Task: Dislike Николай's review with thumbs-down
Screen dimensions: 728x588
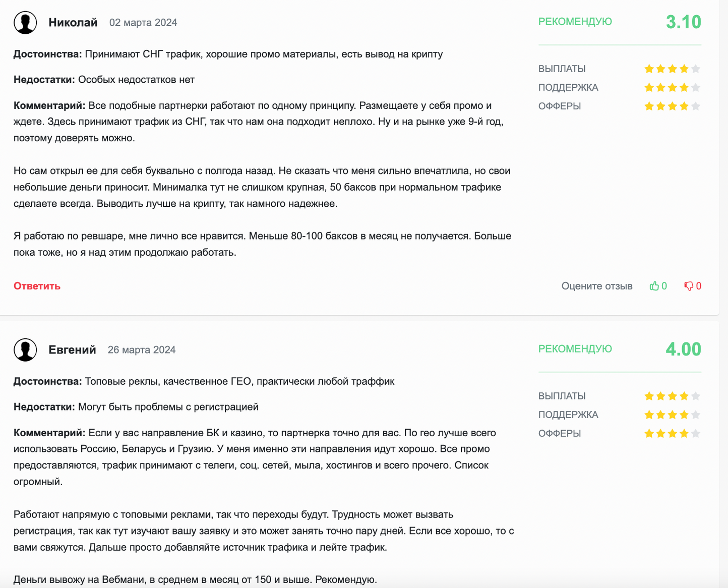Action: [x=689, y=286]
